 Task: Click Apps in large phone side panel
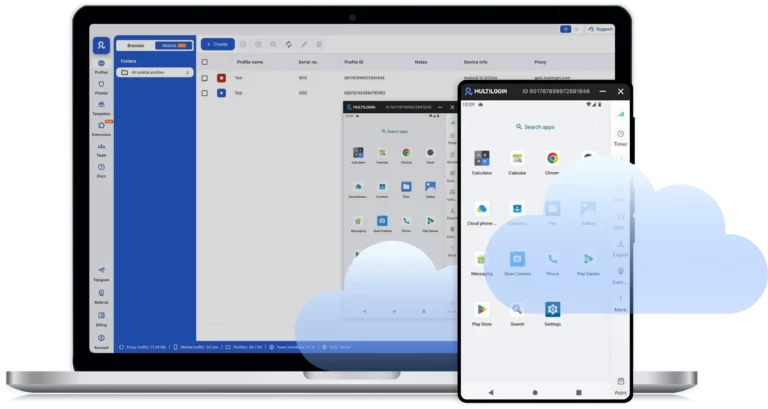pyautogui.click(x=621, y=386)
